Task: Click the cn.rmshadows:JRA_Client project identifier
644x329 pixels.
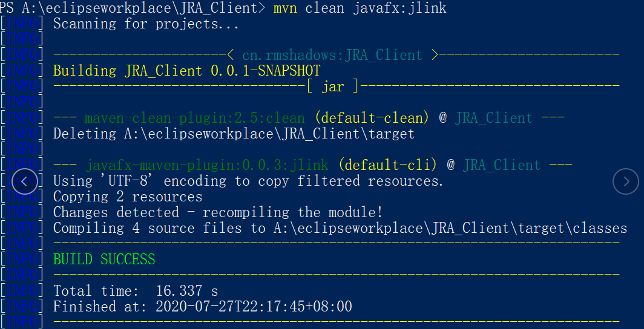Action: 332,55
